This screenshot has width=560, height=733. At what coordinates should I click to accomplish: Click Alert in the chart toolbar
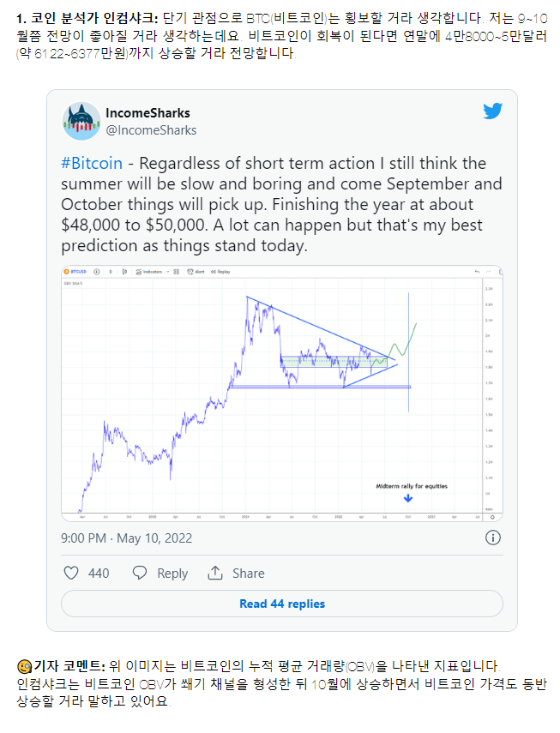196,272
